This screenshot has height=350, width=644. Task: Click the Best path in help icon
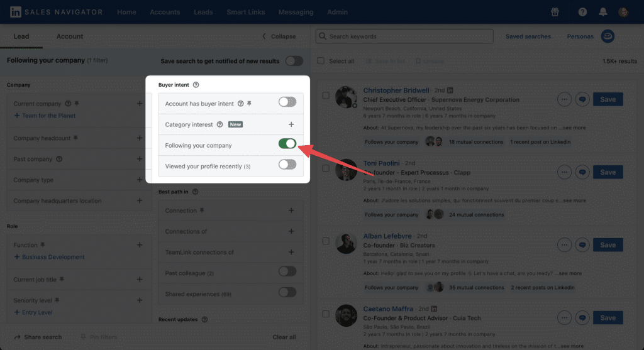(195, 192)
